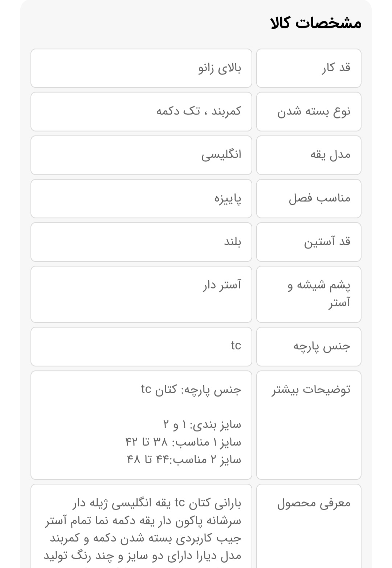The height and width of the screenshot is (568, 392).
Task: Click the بالای زانو value
Action: coord(220,68)
